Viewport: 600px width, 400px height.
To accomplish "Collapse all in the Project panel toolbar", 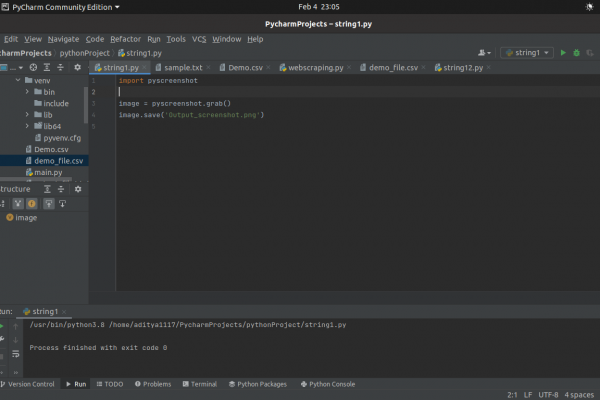I will 60,67.
